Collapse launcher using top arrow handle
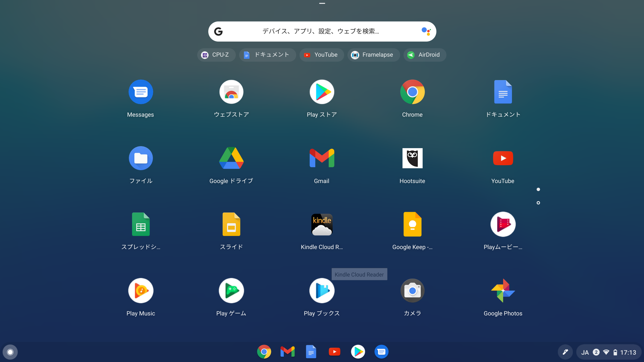This screenshot has height=362, width=644. point(322,3)
